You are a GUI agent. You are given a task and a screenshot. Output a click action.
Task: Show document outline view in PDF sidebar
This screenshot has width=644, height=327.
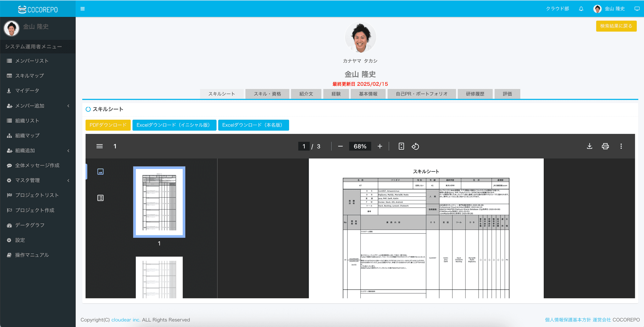pos(101,198)
